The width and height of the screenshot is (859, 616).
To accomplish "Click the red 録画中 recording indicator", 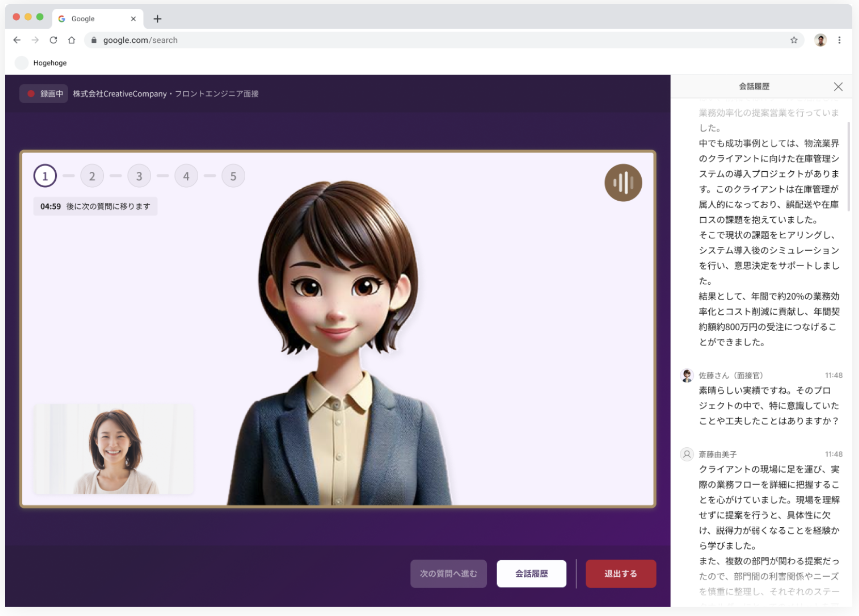I will [x=44, y=93].
